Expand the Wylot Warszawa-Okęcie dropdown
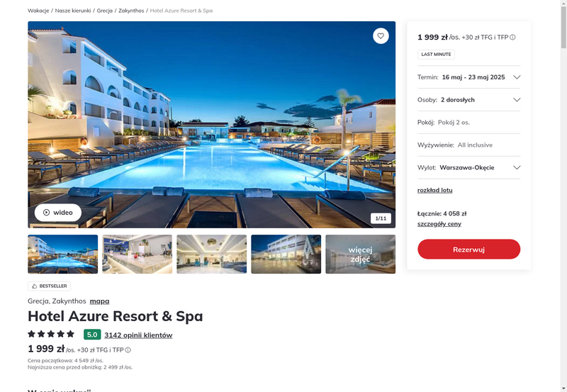The image size is (567, 392). coord(468,167)
